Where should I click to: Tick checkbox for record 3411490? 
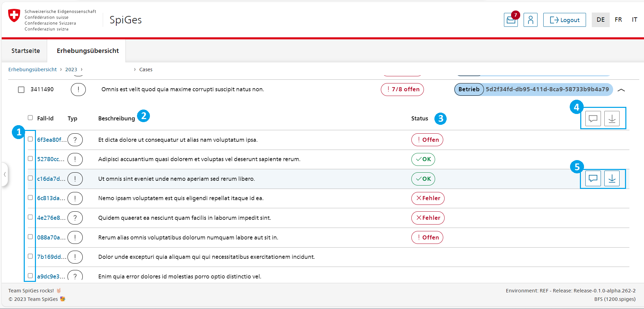21,90
